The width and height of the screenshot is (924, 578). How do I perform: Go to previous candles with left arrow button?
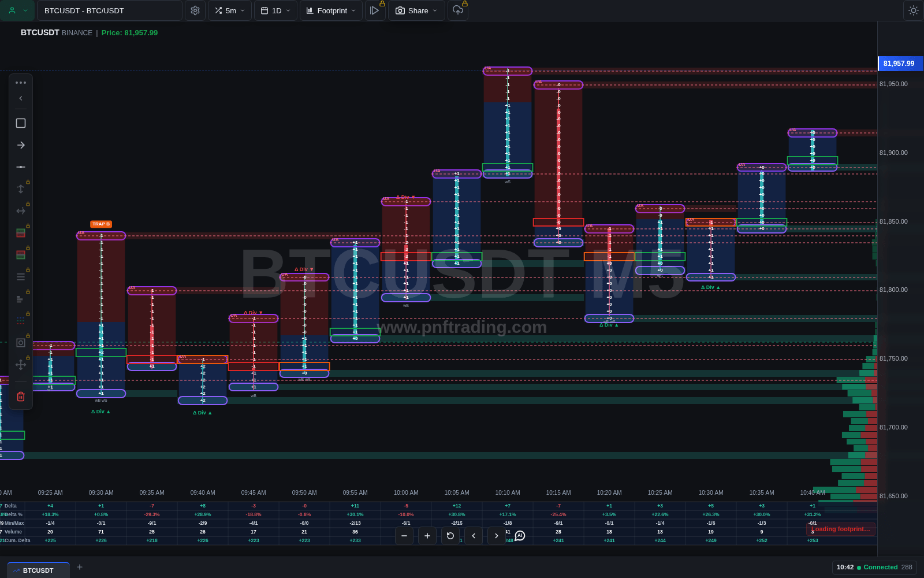[x=474, y=536]
